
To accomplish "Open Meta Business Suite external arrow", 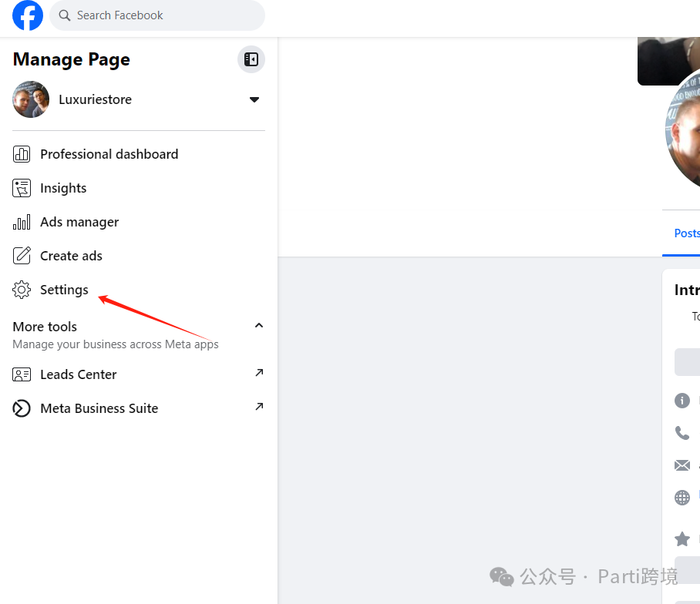I will [259, 407].
